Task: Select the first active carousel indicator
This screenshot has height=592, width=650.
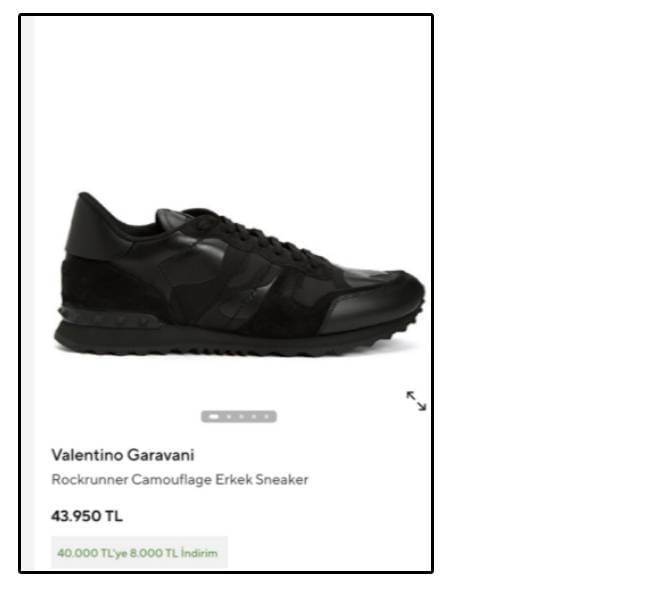Action: tap(213, 417)
